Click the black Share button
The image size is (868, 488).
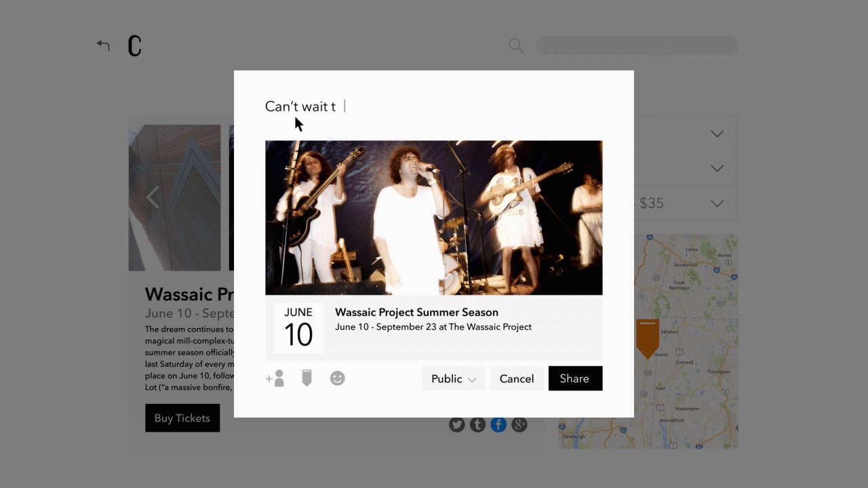tap(575, 379)
